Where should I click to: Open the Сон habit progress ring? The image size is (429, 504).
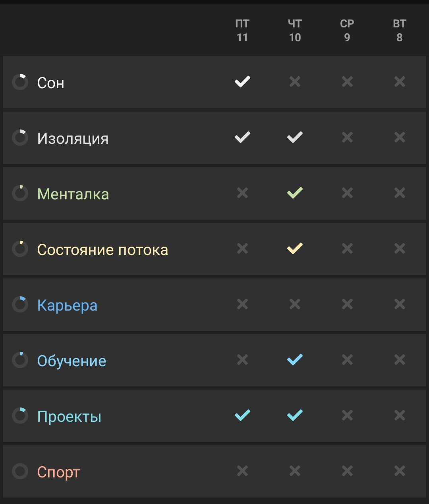pos(20,82)
